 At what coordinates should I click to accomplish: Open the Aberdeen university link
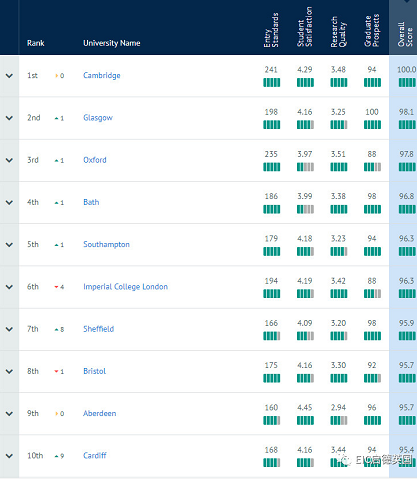point(100,414)
